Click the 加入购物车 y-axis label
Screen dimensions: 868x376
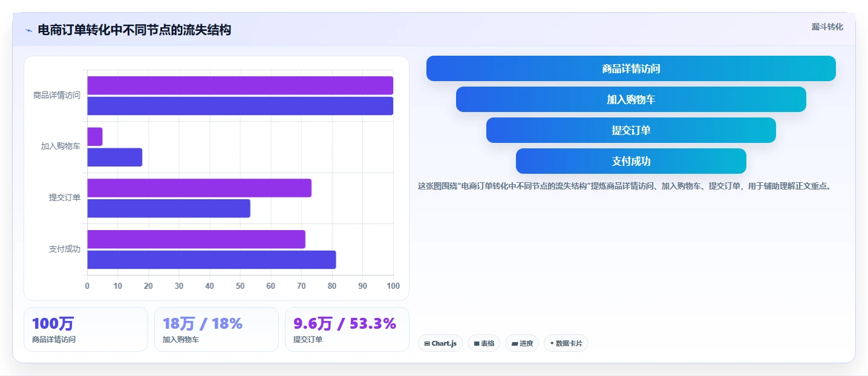(x=60, y=147)
